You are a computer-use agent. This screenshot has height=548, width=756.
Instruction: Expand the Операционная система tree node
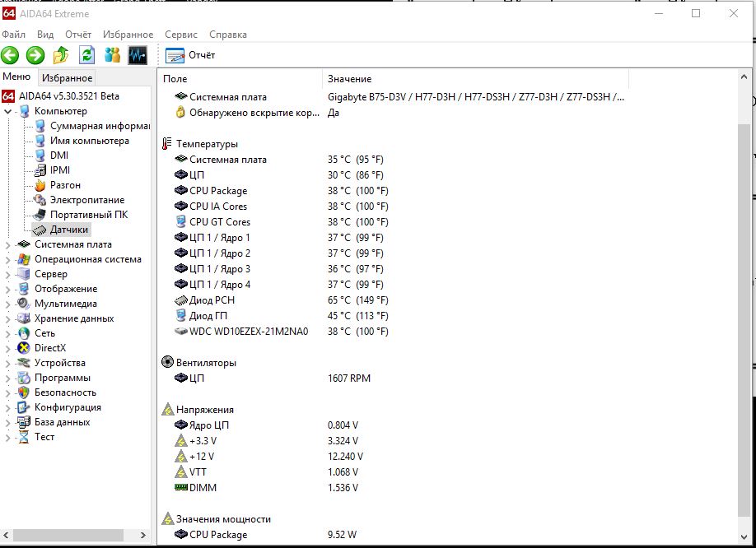pos(7,260)
